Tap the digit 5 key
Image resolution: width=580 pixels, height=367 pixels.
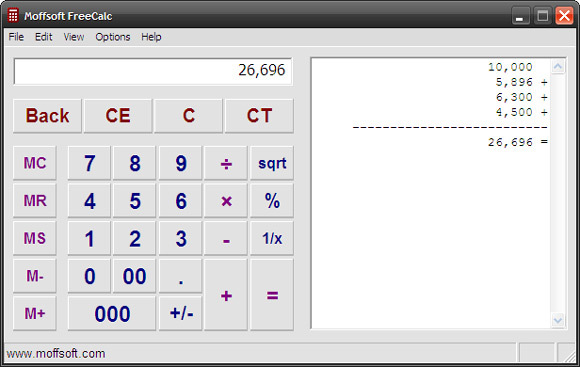point(135,201)
